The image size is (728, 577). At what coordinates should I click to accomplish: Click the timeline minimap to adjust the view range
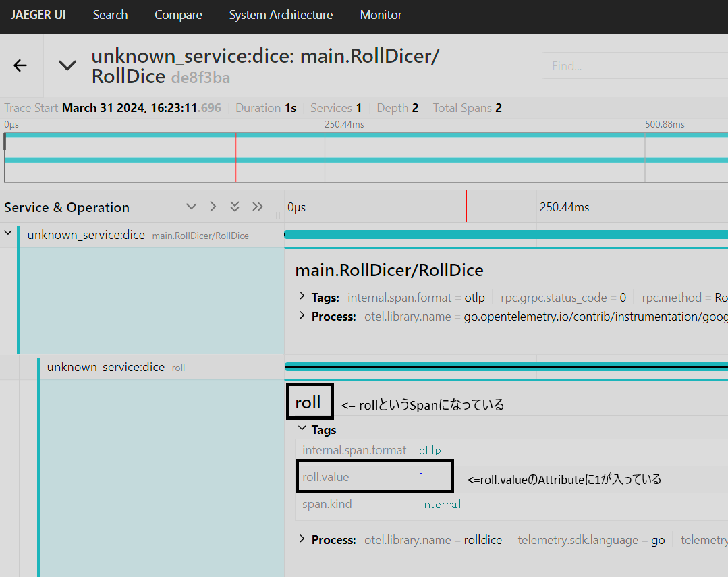tap(364, 157)
